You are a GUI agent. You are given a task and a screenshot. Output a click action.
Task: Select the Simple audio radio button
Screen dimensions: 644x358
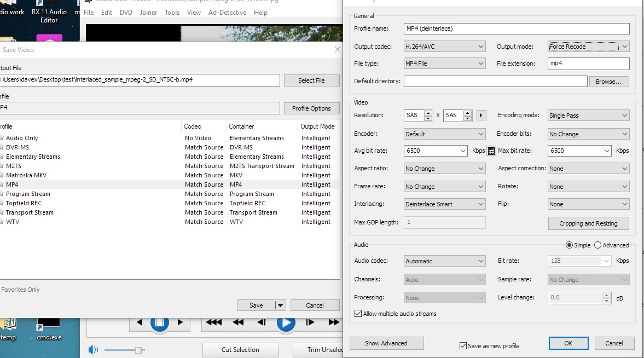[x=569, y=245]
